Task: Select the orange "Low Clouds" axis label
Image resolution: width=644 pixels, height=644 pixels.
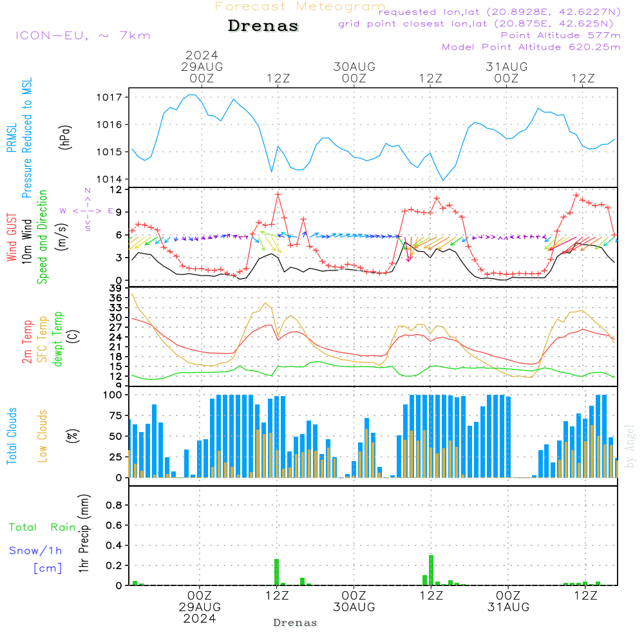Action: point(43,436)
